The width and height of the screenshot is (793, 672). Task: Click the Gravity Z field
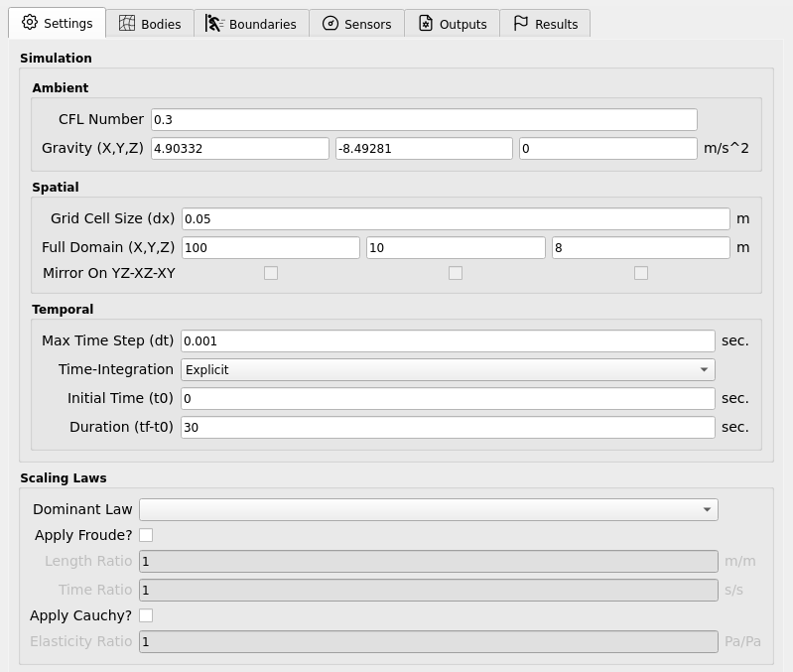point(608,149)
